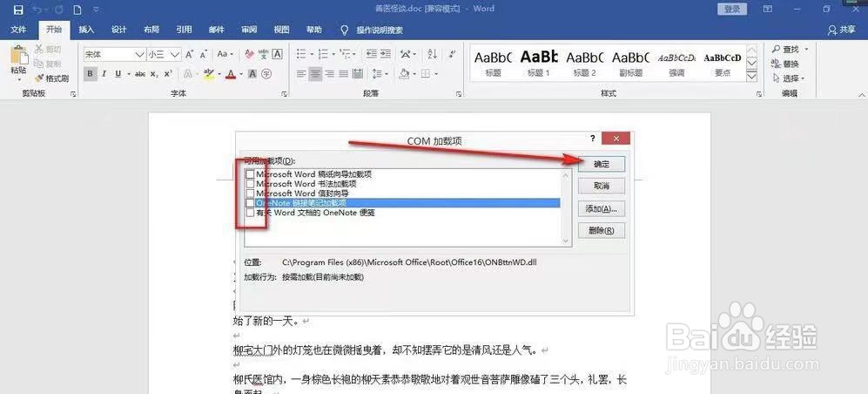Click the 登录 (Sign in) button
The image size is (868, 394).
[732, 9]
